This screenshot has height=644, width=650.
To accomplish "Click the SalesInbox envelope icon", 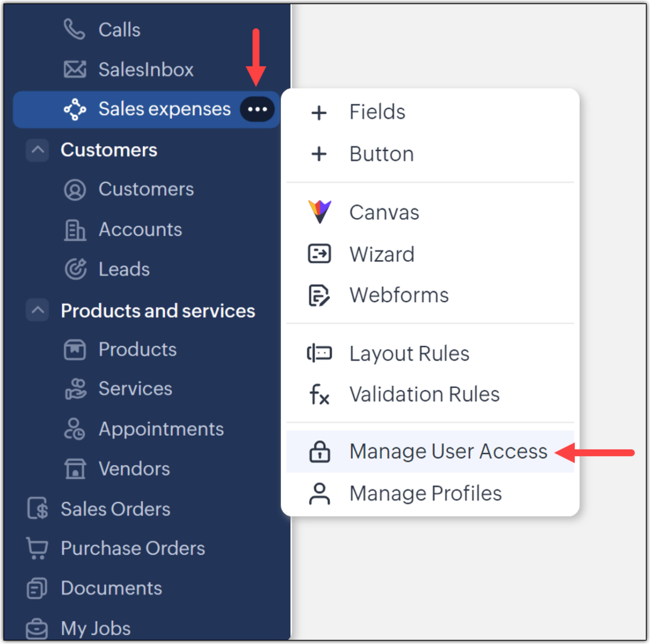I will click(x=75, y=69).
